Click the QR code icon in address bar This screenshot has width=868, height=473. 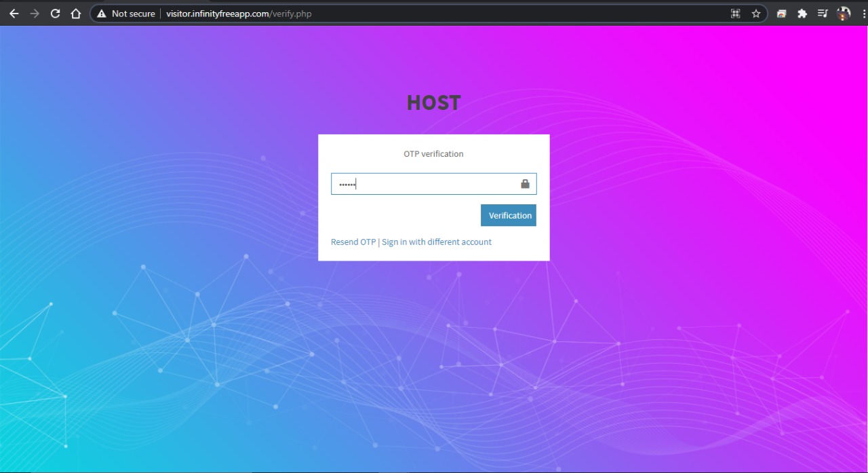(735, 14)
